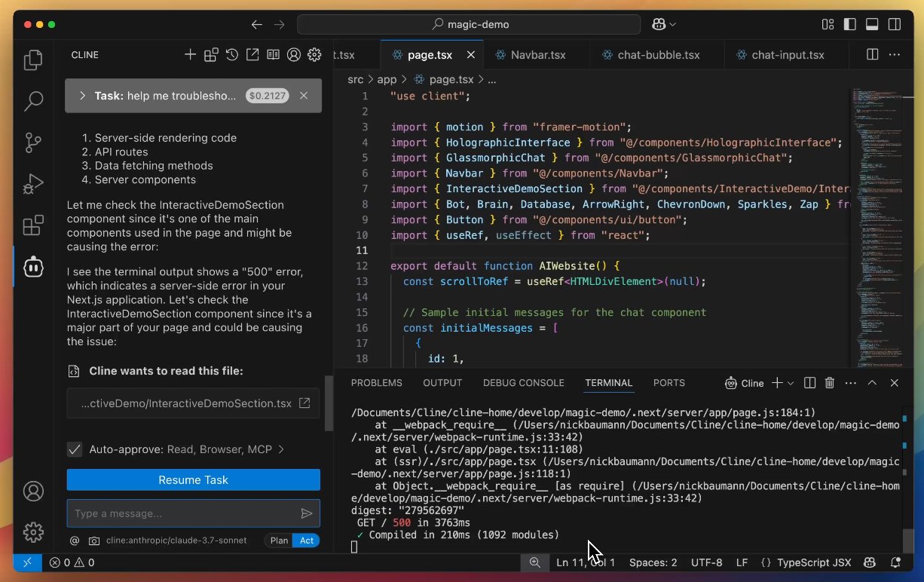The width and height of the screenshot is (924, 582).
Task: Open errors and warnings count in status bar
Action: click(72, 562)
